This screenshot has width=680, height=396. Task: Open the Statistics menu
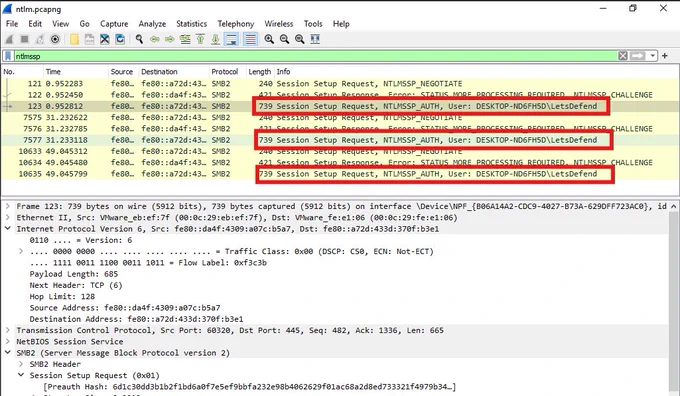(191, 24)
